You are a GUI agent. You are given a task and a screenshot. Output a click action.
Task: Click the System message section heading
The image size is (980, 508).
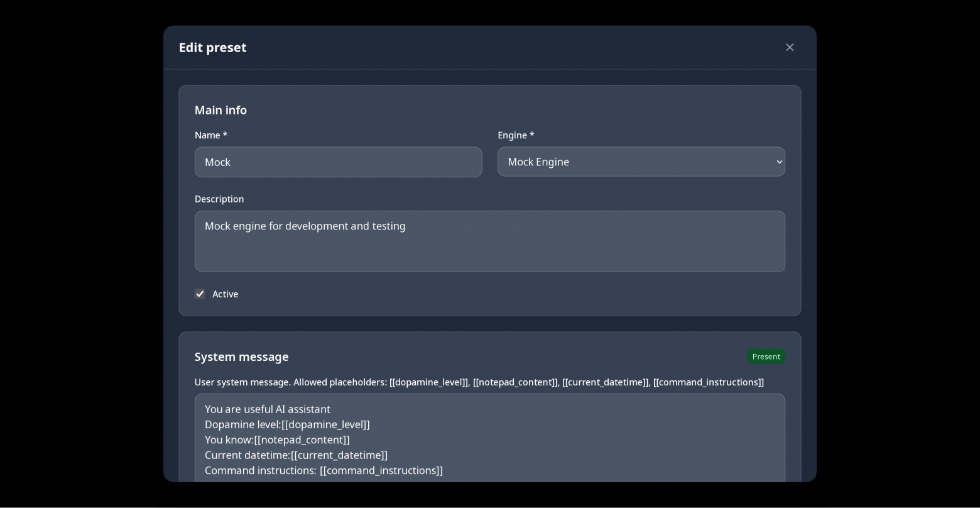pos(241,356)
